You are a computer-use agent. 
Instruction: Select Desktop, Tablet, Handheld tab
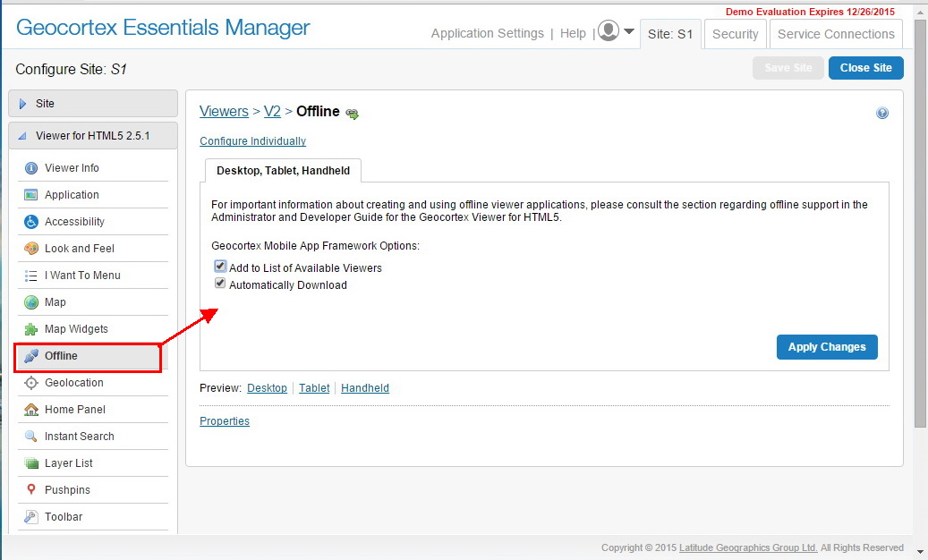click(x=283, y=170)
